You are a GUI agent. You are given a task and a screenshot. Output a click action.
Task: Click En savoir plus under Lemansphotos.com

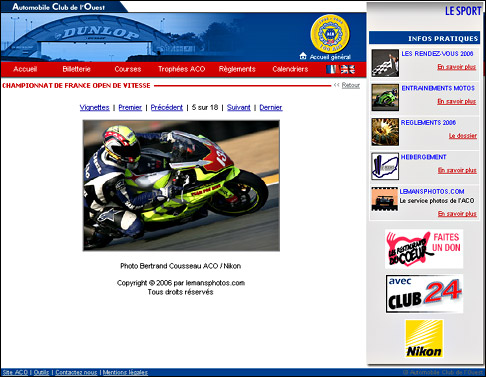click(457, 214)
